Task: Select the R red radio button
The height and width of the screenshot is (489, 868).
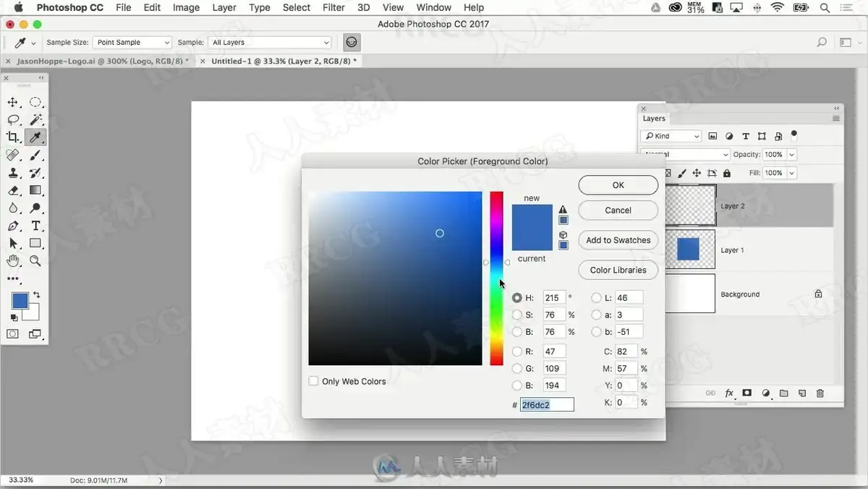Action: [x=517, y=352]
